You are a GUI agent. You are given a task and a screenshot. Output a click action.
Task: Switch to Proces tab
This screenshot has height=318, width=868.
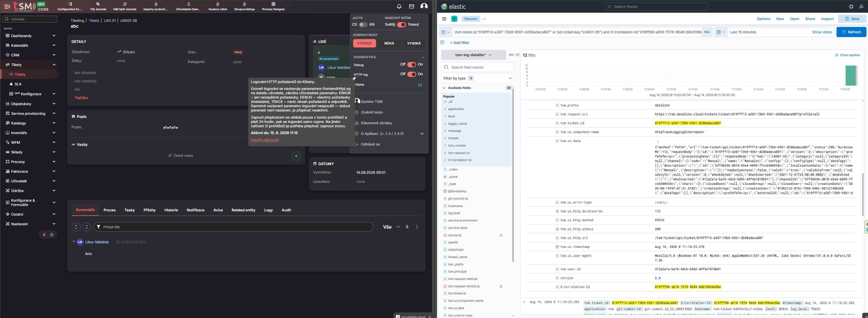110,210
